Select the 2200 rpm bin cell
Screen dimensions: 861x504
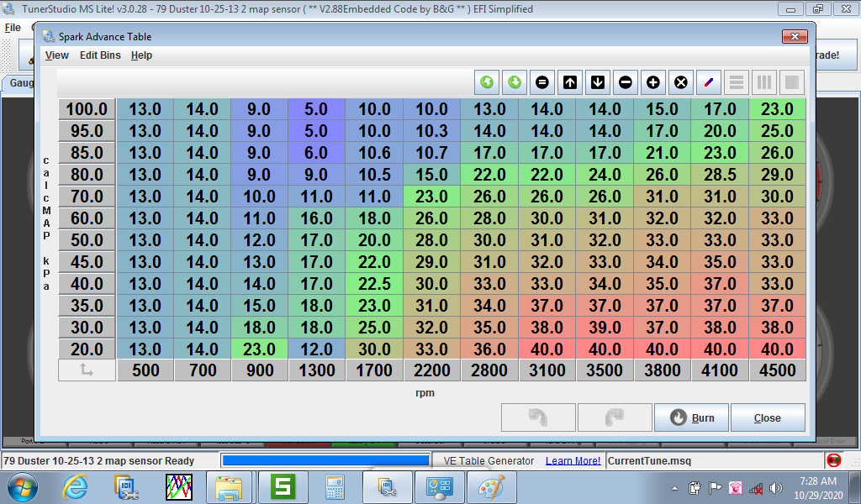[431, 370]
